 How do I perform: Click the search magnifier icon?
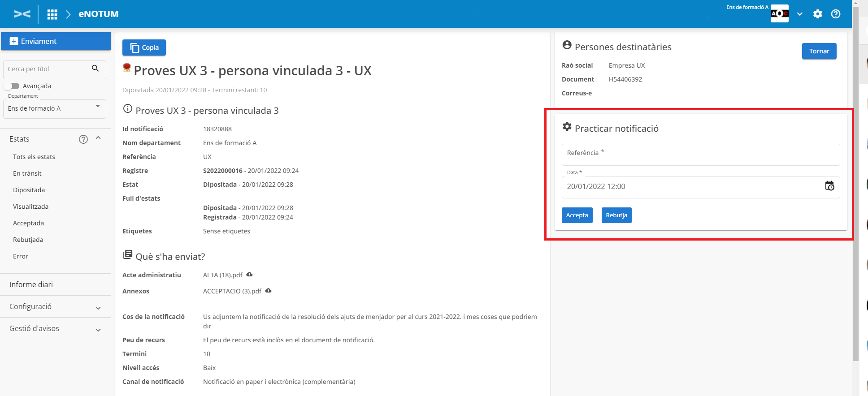(95, 69)
